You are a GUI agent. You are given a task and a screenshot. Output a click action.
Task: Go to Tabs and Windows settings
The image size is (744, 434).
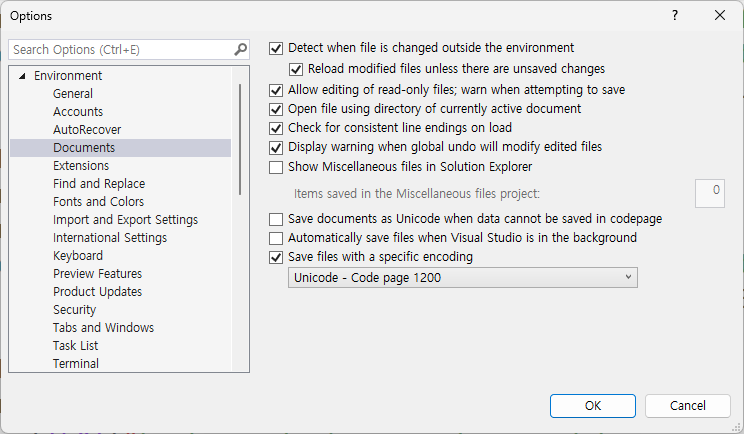point(103,328)
